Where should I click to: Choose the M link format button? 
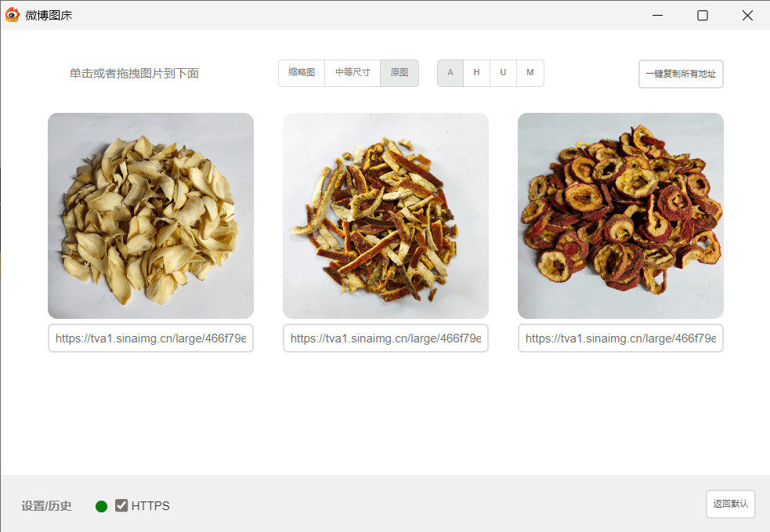click(x=530, y=73)
